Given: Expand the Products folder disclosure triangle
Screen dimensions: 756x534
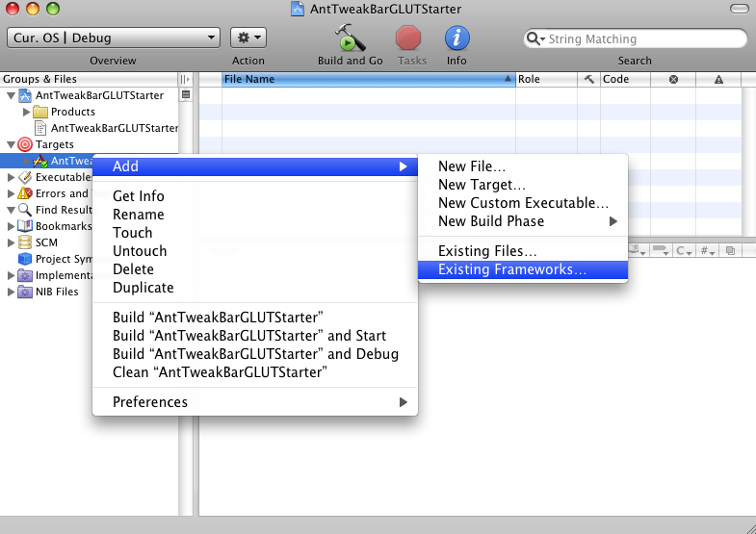Looking at the screenshot, I should (x=27, y=112).
